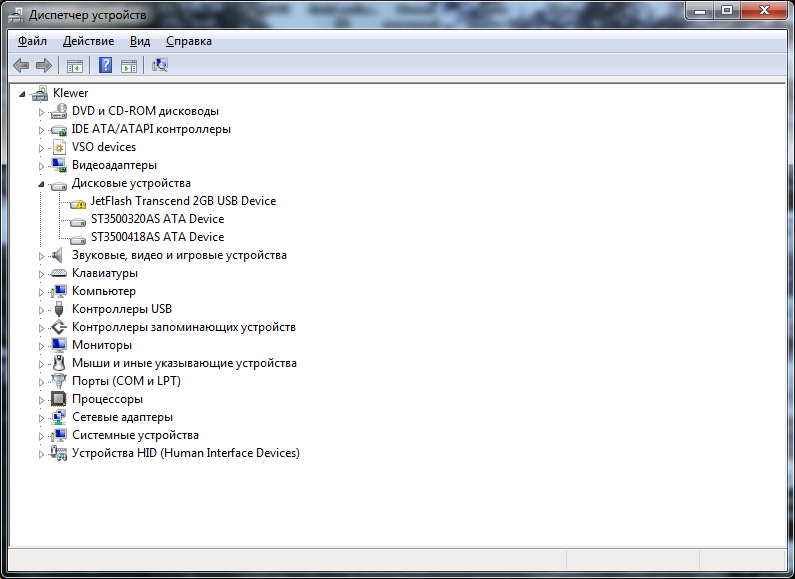Open the Help question mark toolbar icon

point(105,65)
